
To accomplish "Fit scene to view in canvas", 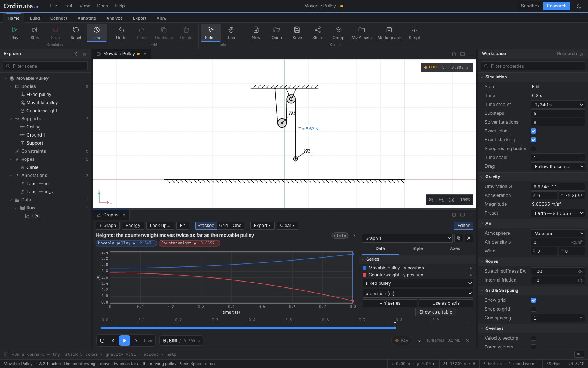I will (x=452, y=200).
